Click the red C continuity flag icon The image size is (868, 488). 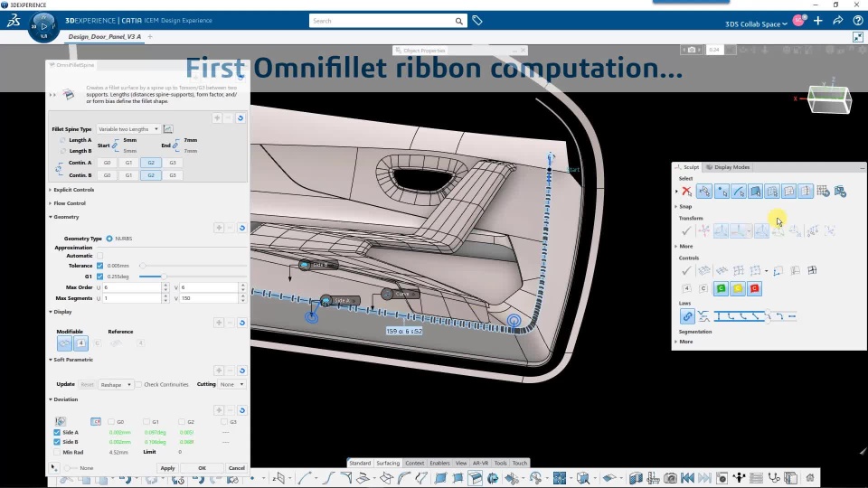coord(754,288)
